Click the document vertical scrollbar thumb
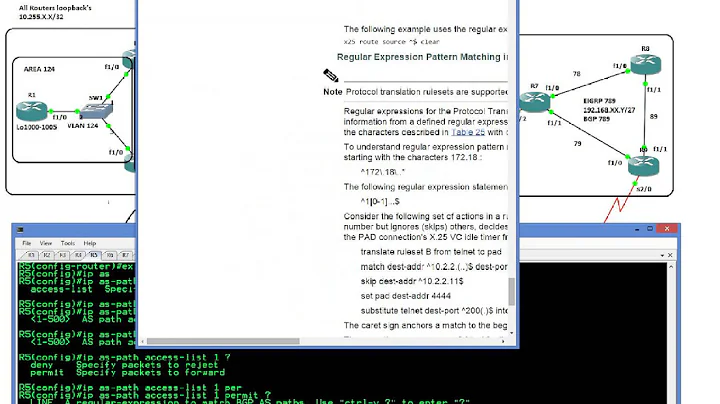Image resolution: width=720 pixels, height=404 pixels. pyautogui.click(x=512, y=292)
